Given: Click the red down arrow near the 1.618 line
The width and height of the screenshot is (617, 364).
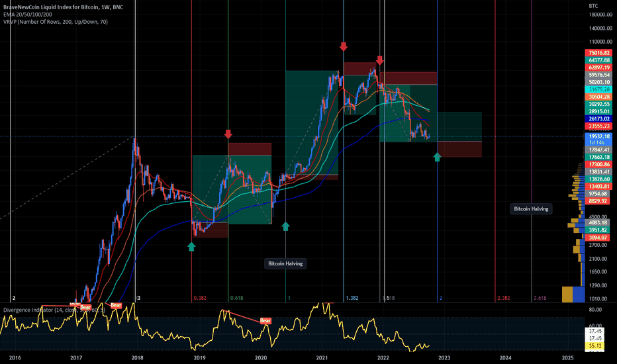Looking at the screenshot, I should [x=380, y=60].
